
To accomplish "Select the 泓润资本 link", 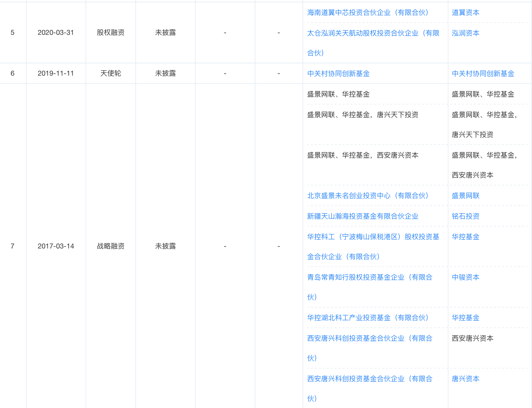I will click(465, 33).
